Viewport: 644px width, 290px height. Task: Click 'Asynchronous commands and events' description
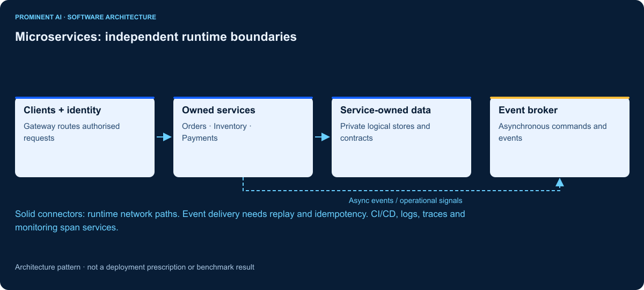pos(553,132)
